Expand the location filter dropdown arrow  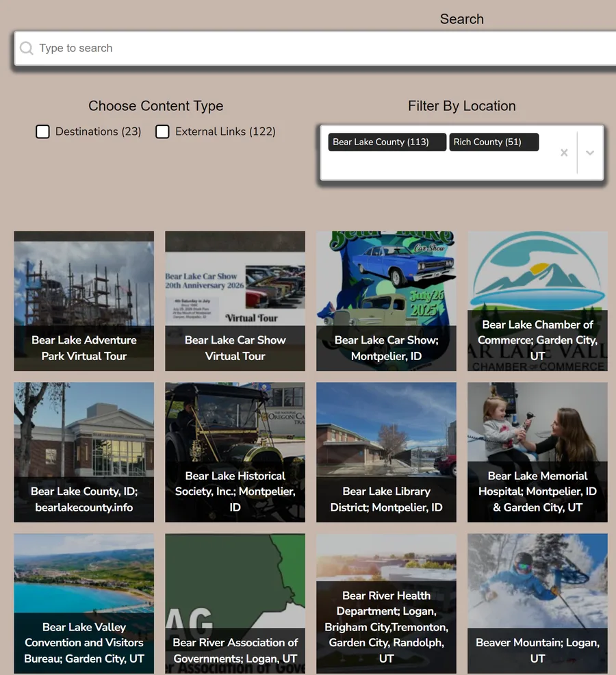[590, 153]
